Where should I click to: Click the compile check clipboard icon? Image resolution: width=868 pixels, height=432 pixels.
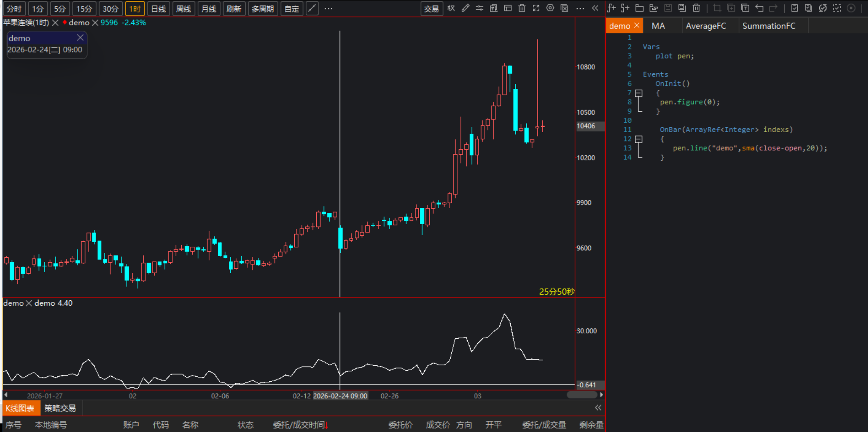(794, 8)
